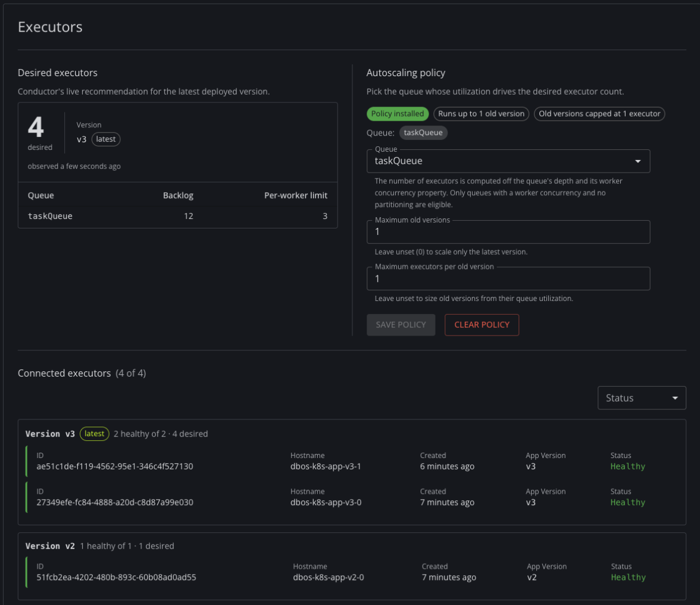Image resolution: width=700 pixels, height=605 pixels.
Task: Click the Autoscaling policy heading
Action: point(406,73)
